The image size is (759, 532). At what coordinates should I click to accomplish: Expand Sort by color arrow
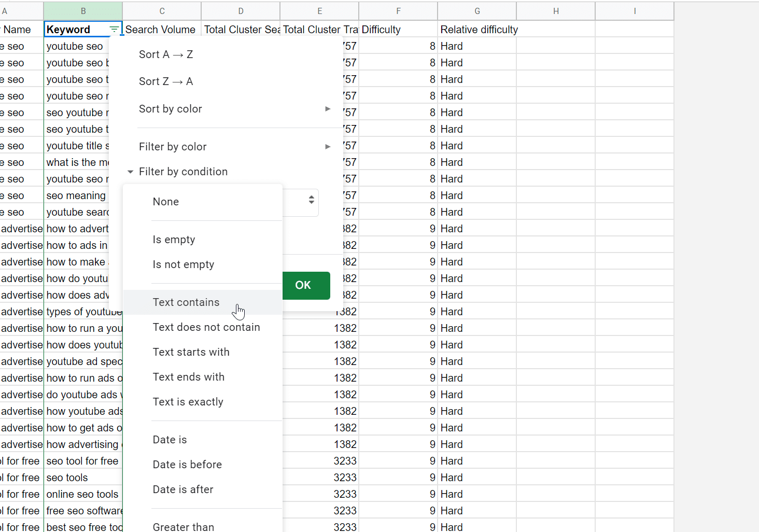click(x=328, y=109)
